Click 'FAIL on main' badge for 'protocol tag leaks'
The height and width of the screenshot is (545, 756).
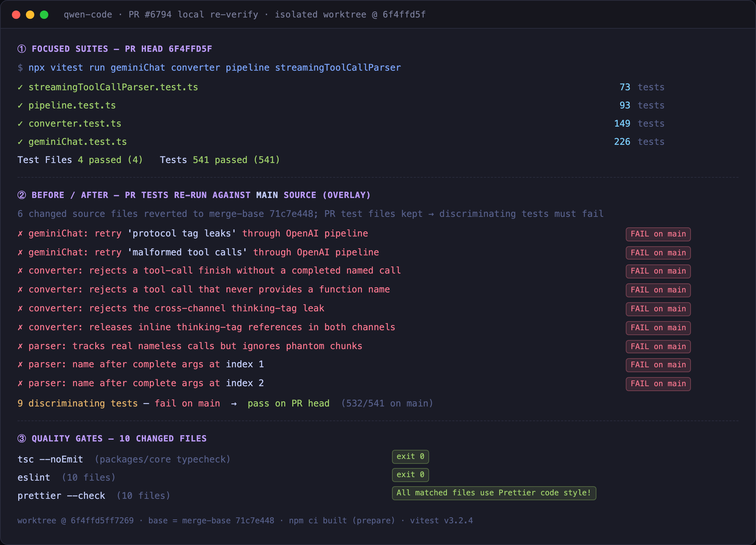pyautogui.click(x=658, y=234)
